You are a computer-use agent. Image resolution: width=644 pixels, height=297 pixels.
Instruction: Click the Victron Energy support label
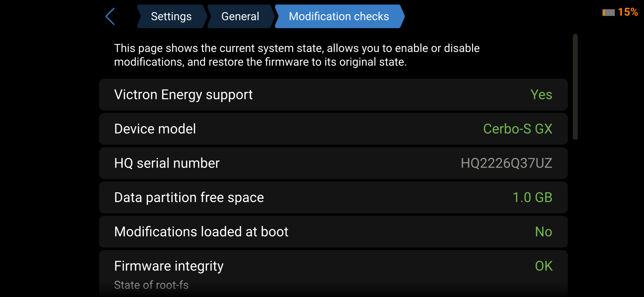[183, 95]
